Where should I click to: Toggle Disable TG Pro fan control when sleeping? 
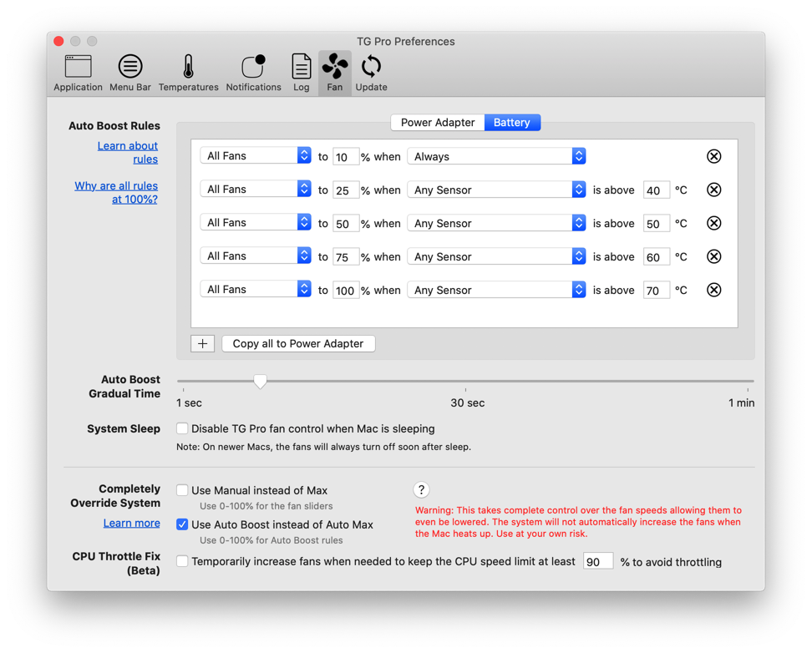[182, 428]
